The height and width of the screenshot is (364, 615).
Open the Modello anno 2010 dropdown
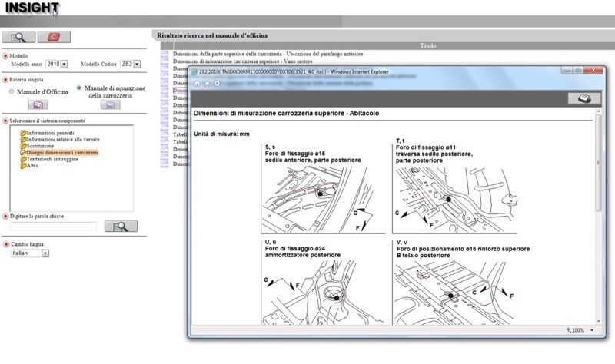tap(65, 64)
